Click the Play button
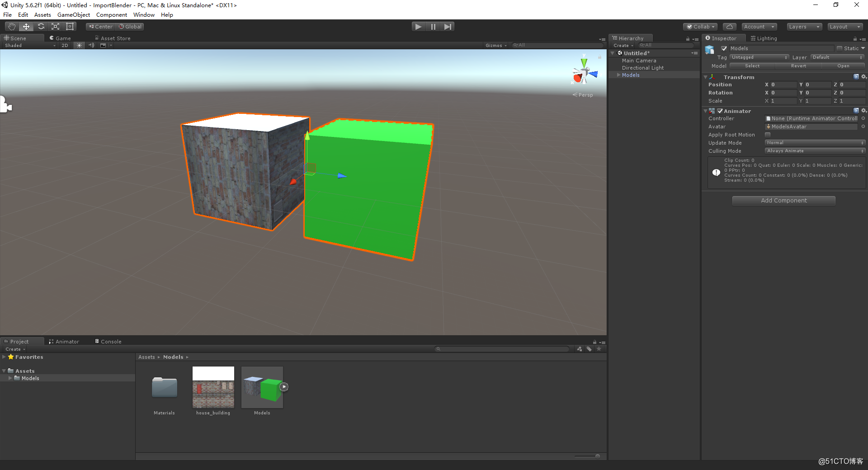 click(x=419, y=27)
